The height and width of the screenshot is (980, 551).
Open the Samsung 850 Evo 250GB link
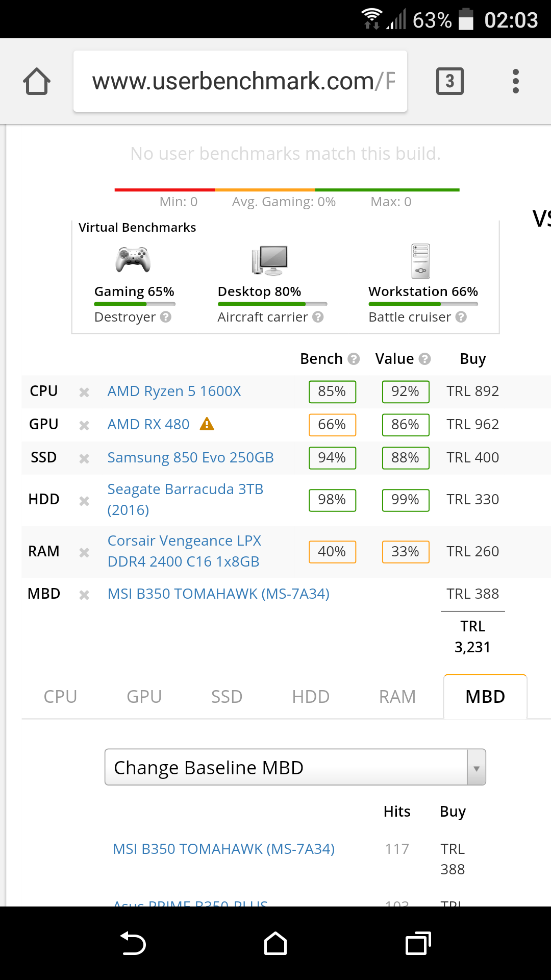click(x=190, y=458)
